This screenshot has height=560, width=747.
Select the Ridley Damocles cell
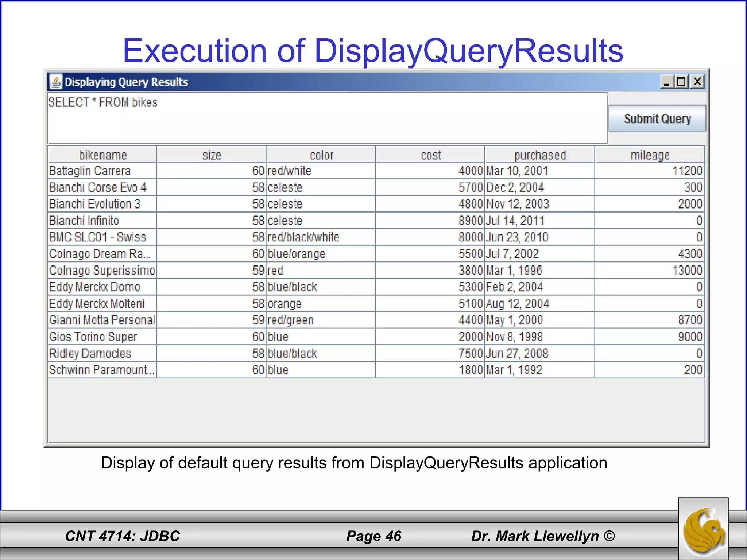[102, 353]
